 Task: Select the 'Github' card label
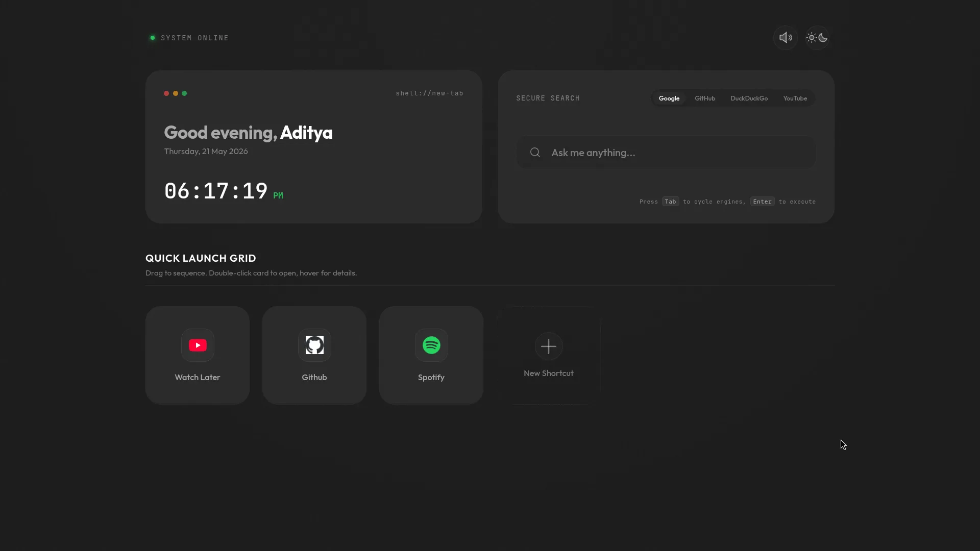(314, 378)
